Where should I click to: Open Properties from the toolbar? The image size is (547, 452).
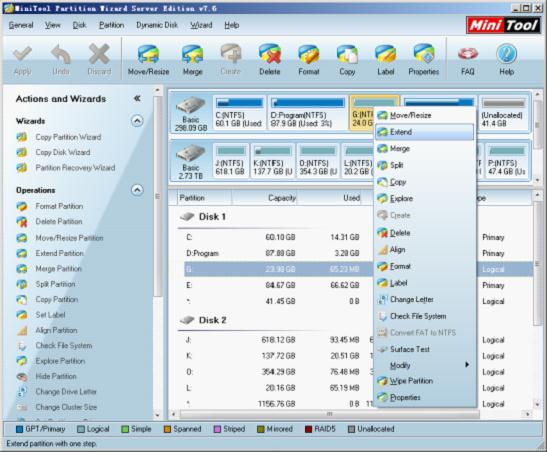click(x=424, y=59)
